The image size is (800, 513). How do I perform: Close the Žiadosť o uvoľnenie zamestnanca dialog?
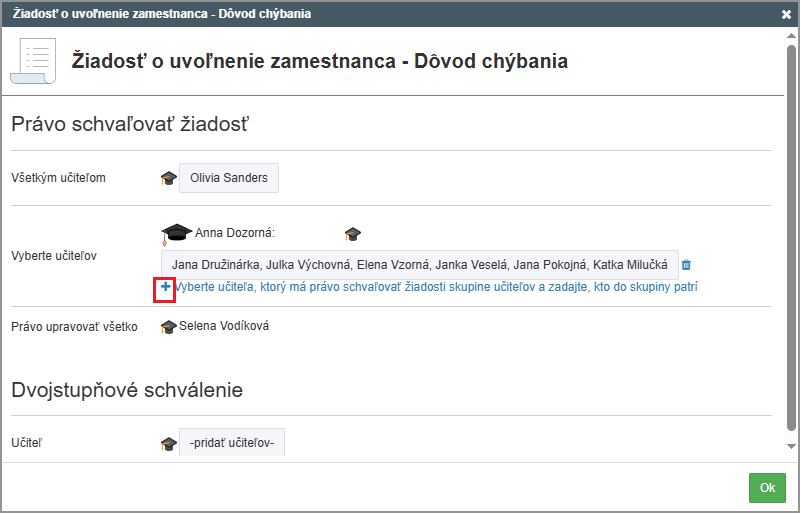point(787,14)
